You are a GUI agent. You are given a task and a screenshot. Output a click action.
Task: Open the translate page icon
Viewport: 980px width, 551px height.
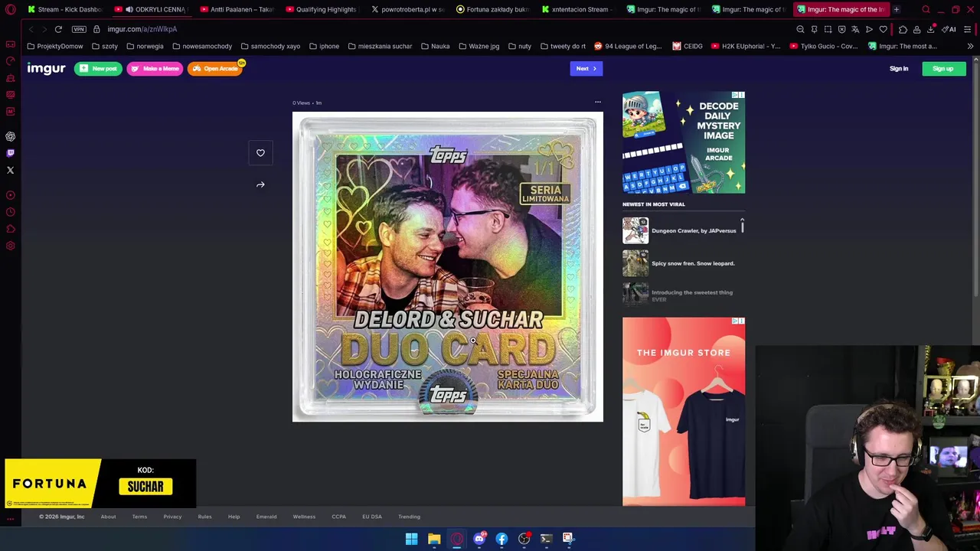point(855,29)
